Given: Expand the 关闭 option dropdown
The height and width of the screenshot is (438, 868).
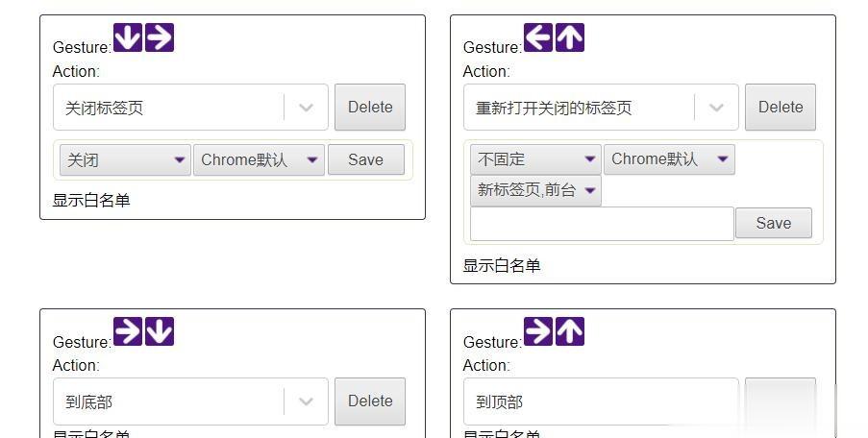Looking at the screenshot, I should [x=125, y=160].
